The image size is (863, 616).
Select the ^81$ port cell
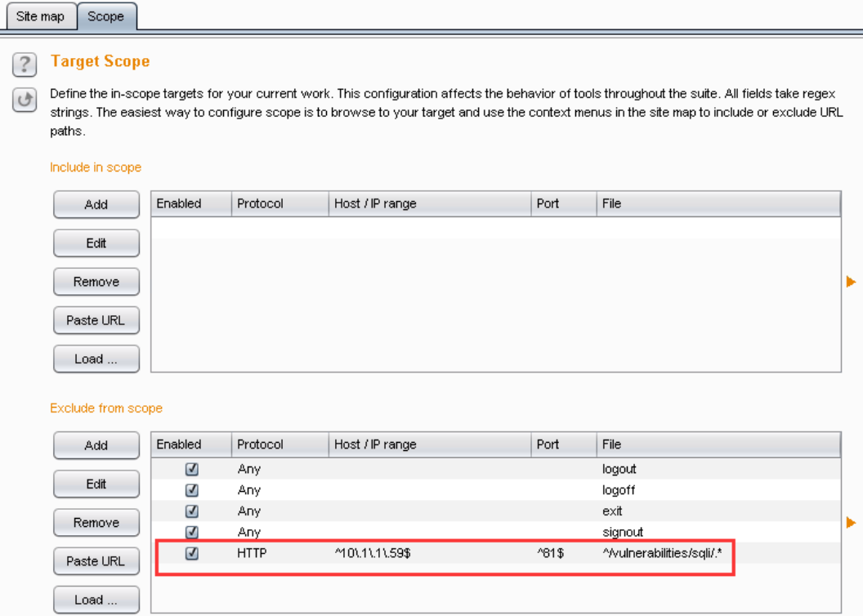point(564,553)
